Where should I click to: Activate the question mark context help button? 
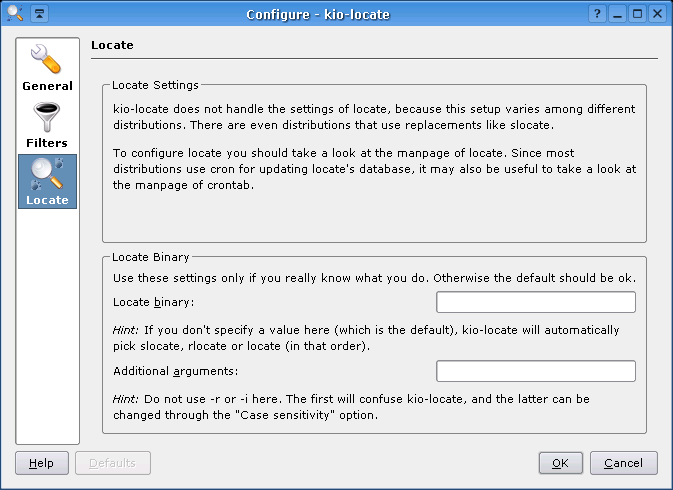597,14
